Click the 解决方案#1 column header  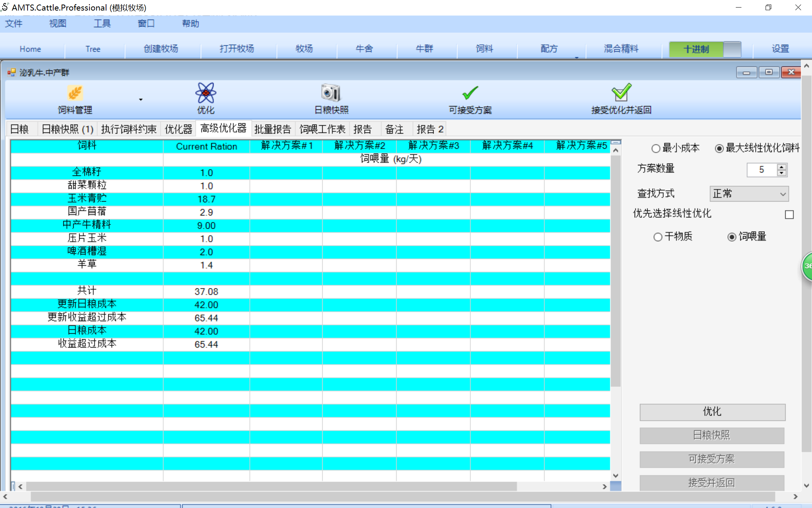pos(286,146)
